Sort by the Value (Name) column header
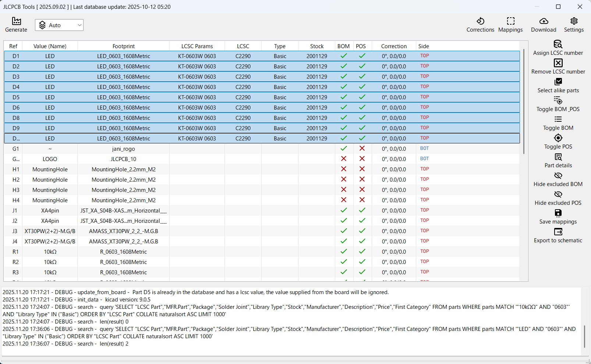Image resolution: width=591 pixels, height=364 pixels. click(x=50, y=46)
